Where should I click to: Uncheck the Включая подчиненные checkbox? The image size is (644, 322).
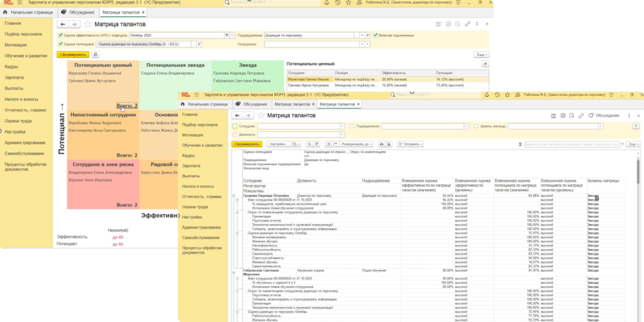(x=375, y=35)
